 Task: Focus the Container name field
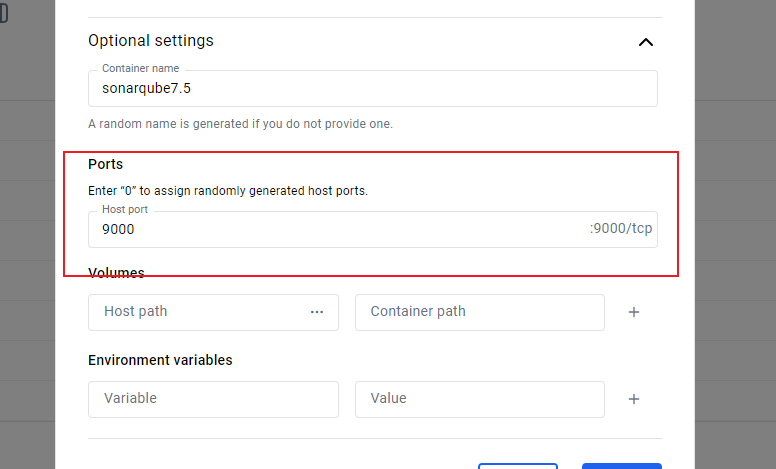pyautogui.click(x=372, y=88)
